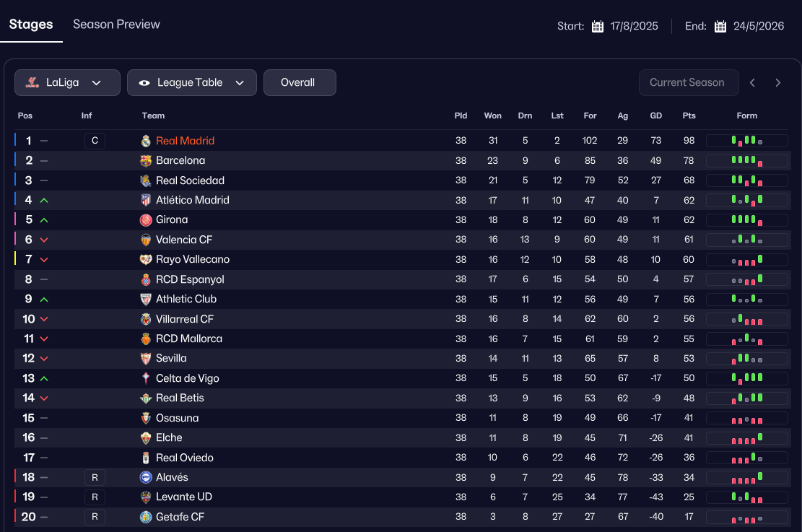Click the Atlético Madrid crest icon
Image resolution: width=802 pixels, height=532 pixels.
click(x=146, y=200)
